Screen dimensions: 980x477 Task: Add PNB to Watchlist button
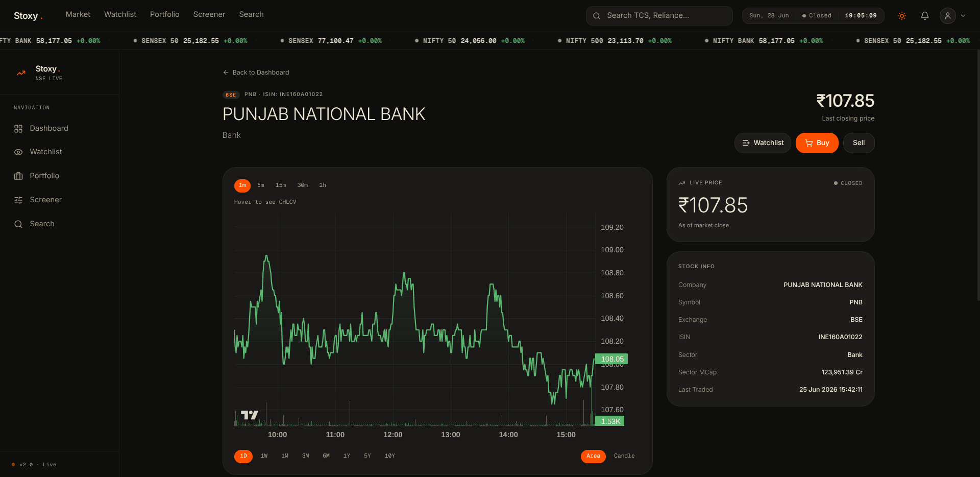[x=763, y=143]
